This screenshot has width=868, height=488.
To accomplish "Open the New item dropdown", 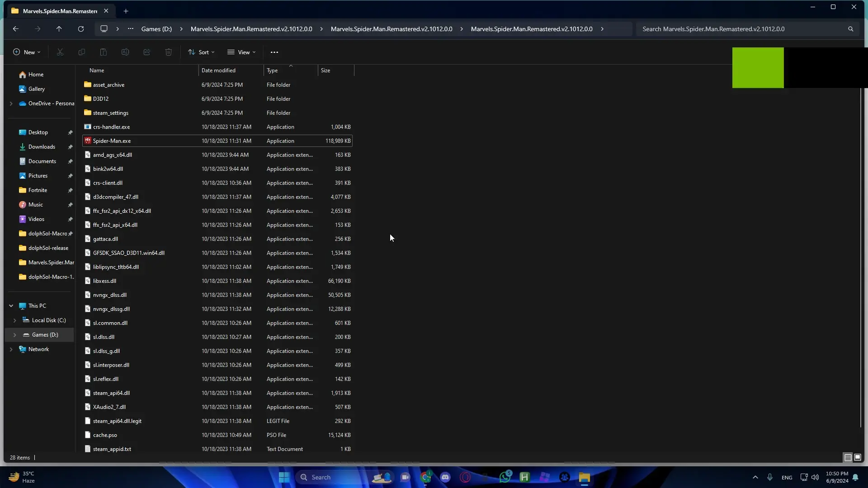I will pos(27,52).
